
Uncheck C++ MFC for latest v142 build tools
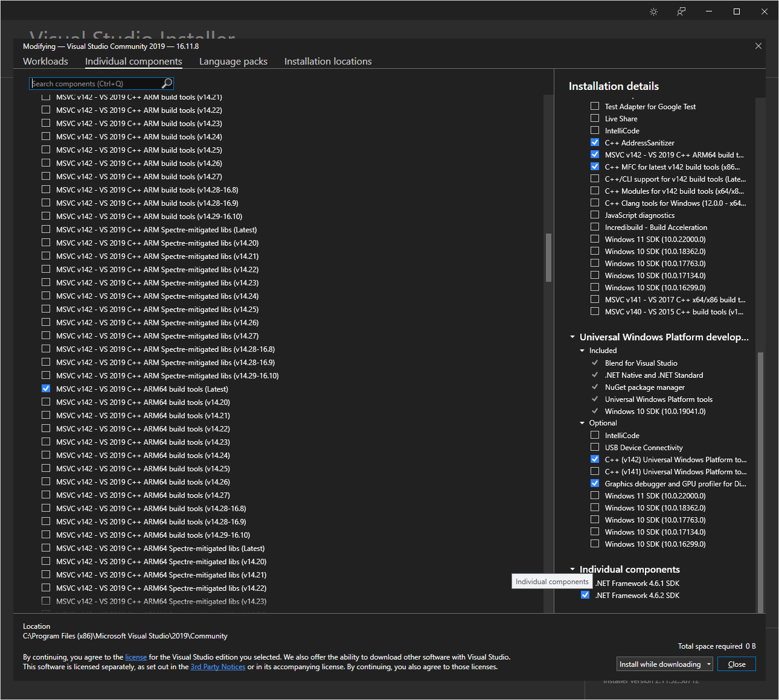(x=595, y=167)
